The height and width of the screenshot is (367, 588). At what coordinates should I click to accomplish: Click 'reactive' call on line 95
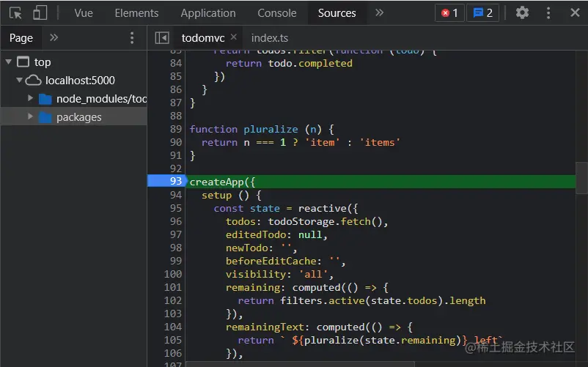(322, 208)
